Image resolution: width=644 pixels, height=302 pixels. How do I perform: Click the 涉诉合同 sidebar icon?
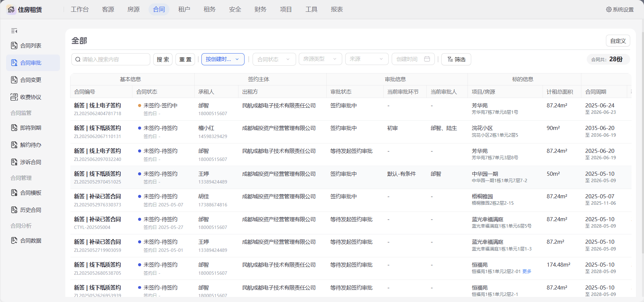coord(14,162)
